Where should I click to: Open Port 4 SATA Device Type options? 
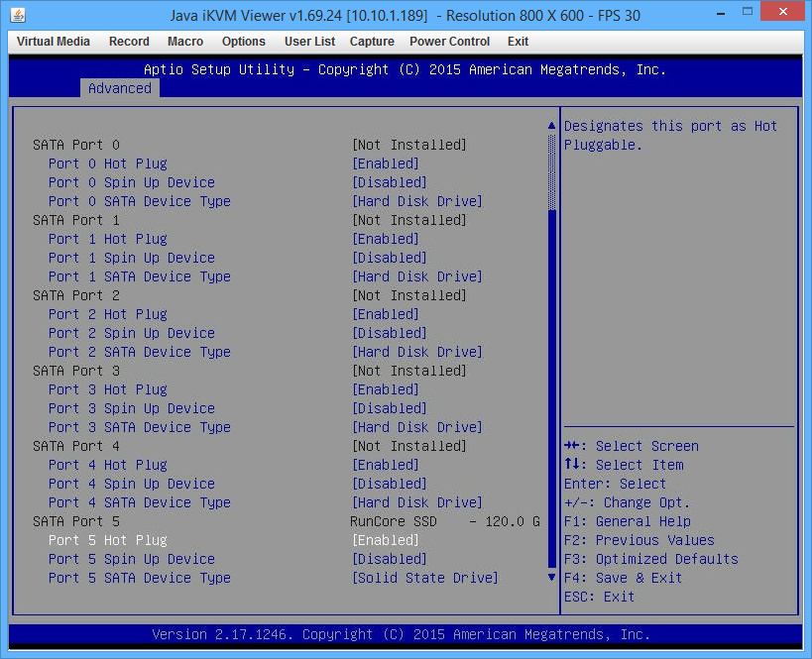(x=416, y=502)
